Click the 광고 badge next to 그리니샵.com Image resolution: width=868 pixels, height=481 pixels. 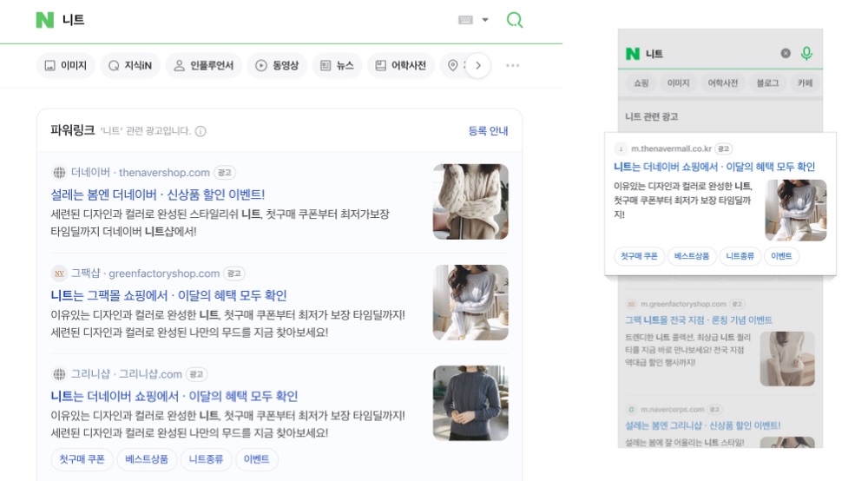point(196,374)
